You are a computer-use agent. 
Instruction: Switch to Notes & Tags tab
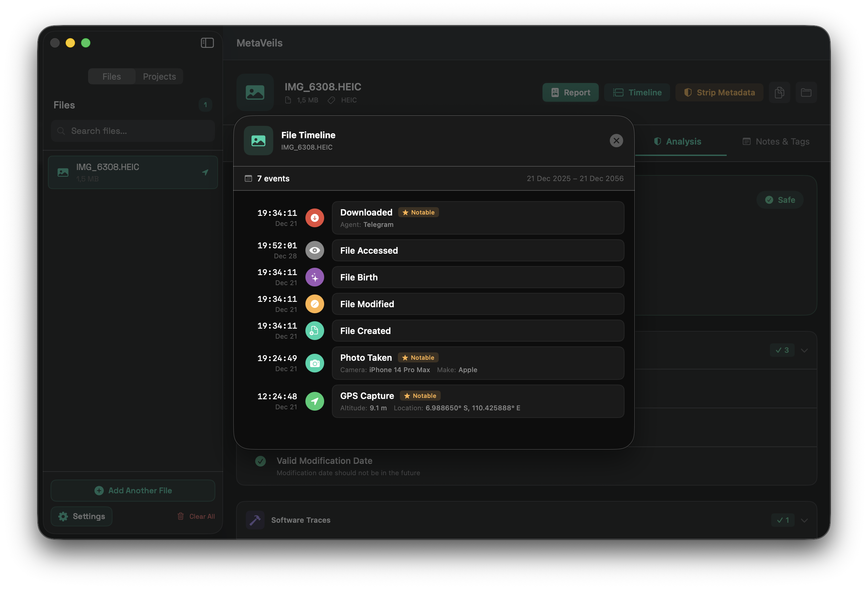776,142
